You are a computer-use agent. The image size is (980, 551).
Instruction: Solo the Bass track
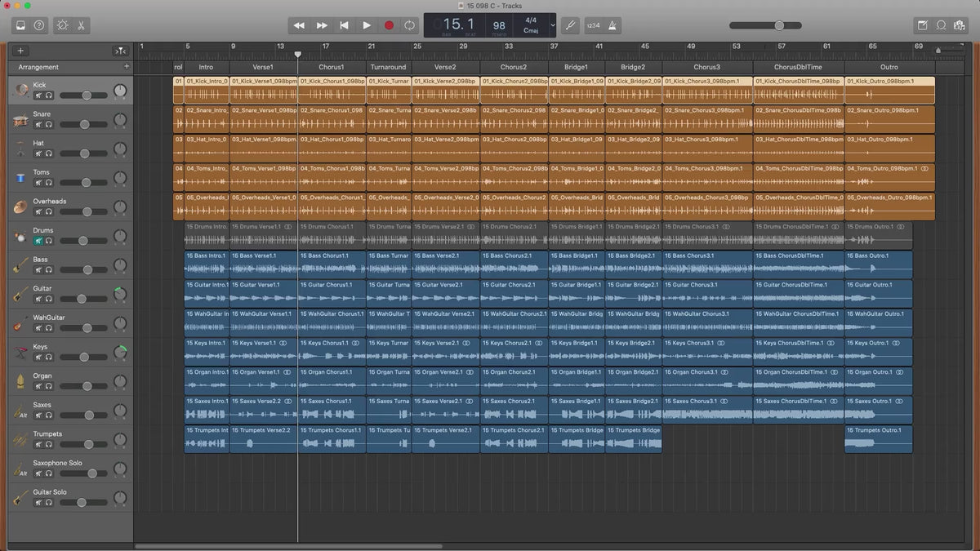click(x=49, y=270)
